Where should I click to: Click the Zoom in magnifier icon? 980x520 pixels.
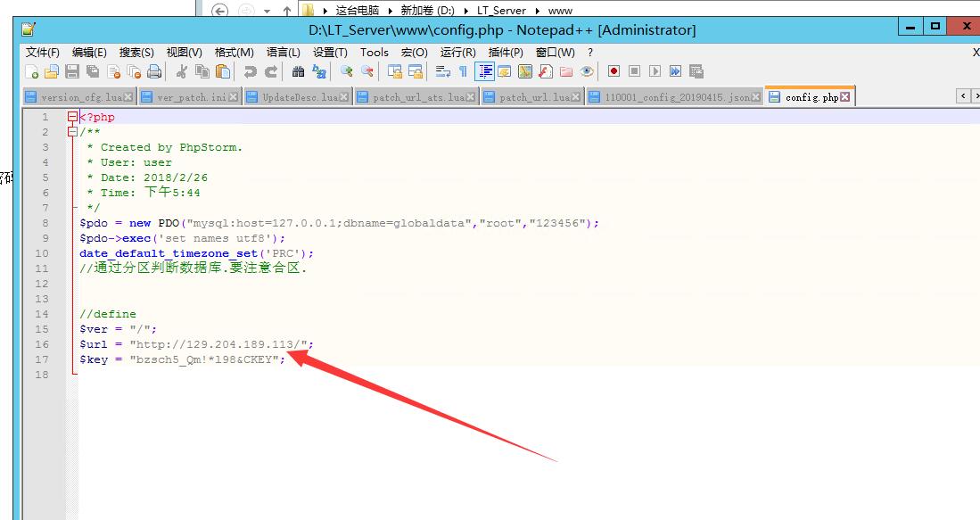(x=346, y=72)
